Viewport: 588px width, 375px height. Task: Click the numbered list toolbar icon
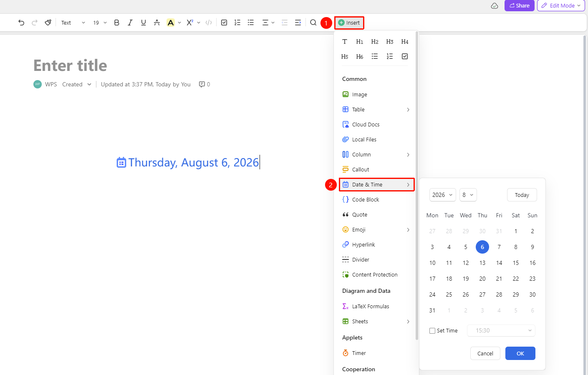tap(237, 23)
